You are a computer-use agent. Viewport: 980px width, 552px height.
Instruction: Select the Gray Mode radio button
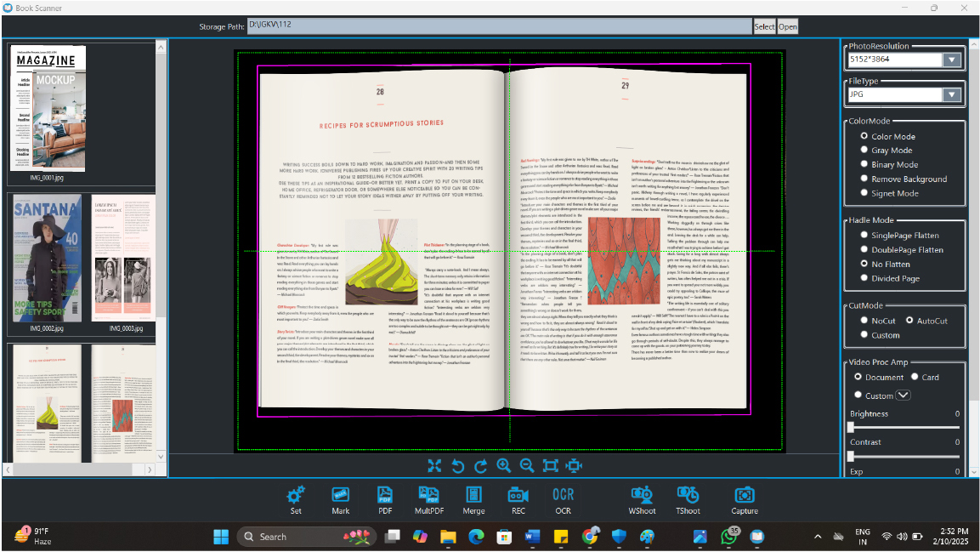[x=864, y=151]
